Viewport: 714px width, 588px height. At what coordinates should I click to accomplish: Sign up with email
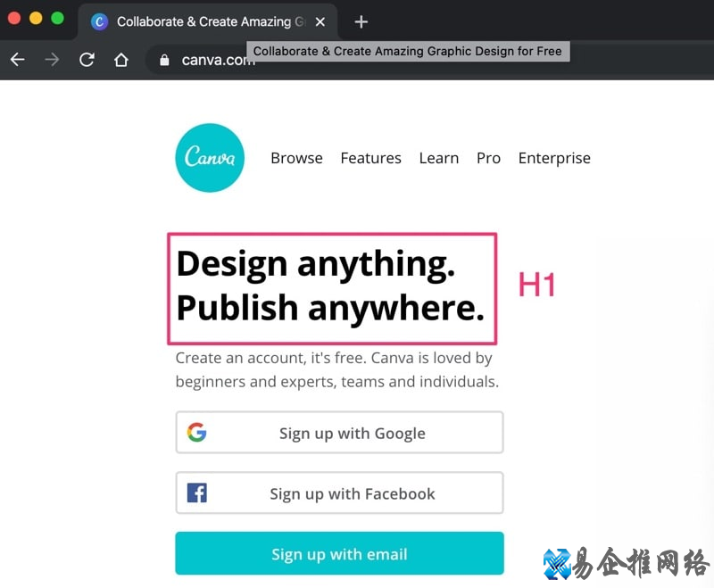click(339, 553)
